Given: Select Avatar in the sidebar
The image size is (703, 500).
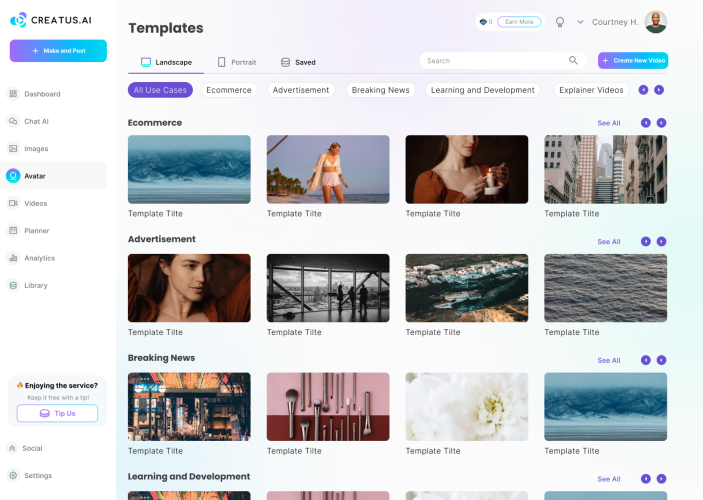Looking at the screenshot, I should coord(53,176).
